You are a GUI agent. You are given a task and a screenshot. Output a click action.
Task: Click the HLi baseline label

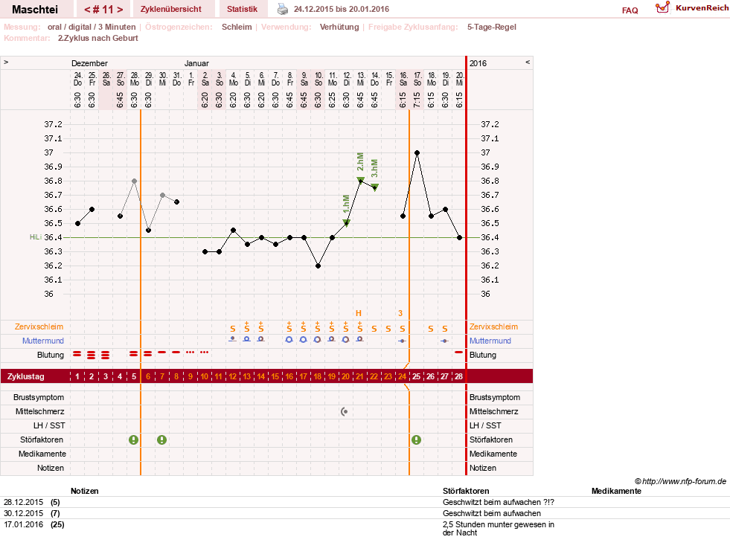point(36,237)
